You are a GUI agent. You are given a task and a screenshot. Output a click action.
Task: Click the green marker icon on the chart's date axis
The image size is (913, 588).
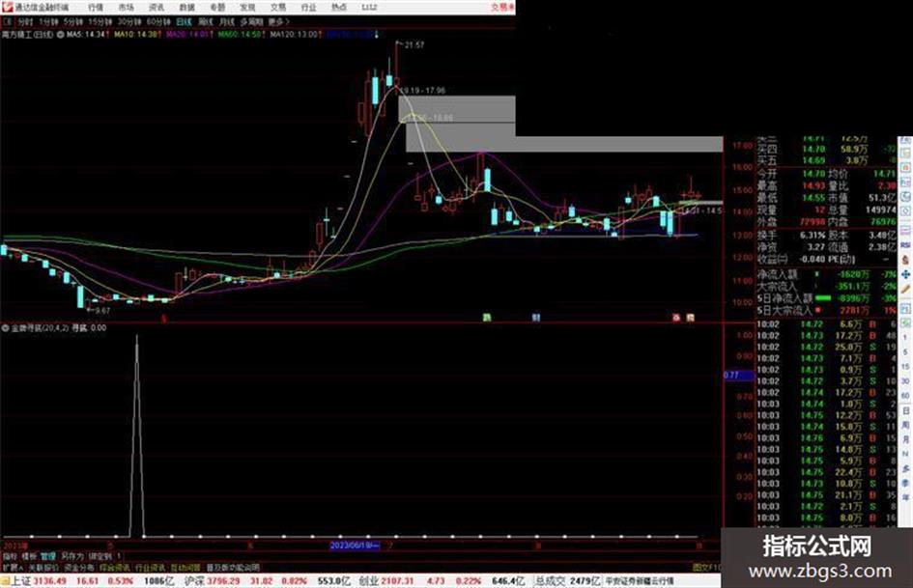click(x=487, y=318)
